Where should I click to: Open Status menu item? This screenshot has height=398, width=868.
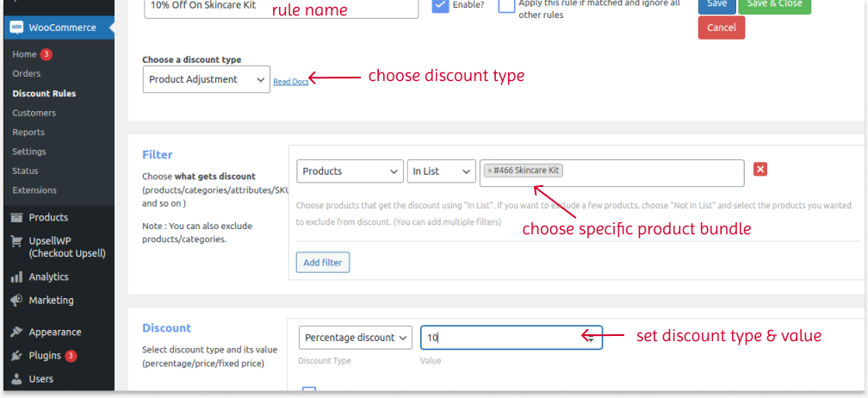(26, 171)
